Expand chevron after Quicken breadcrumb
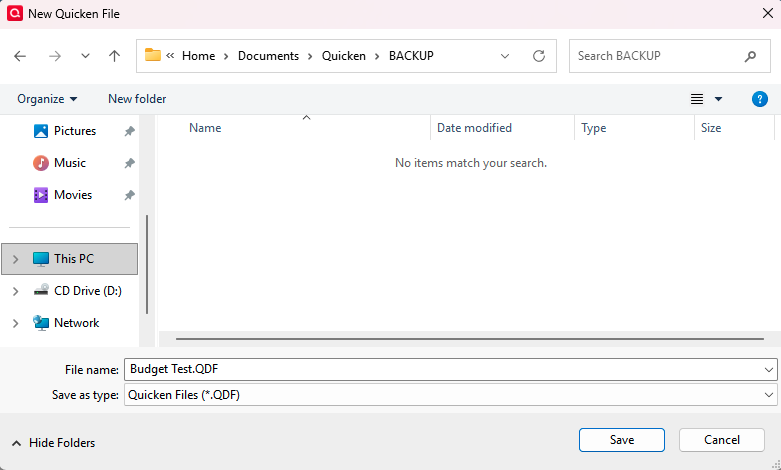This screenshot has height=470, width=781. (377, 56)
